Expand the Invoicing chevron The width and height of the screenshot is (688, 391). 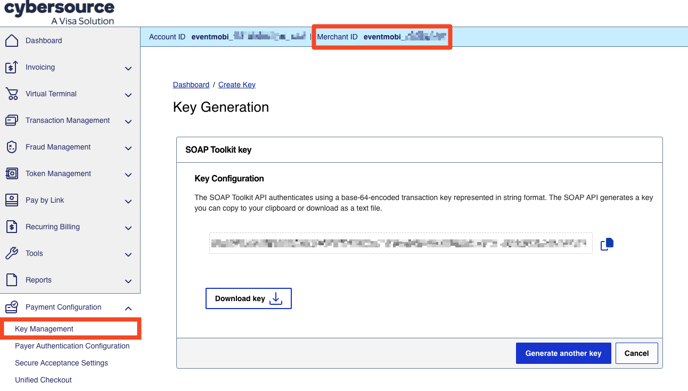point(128,68)
